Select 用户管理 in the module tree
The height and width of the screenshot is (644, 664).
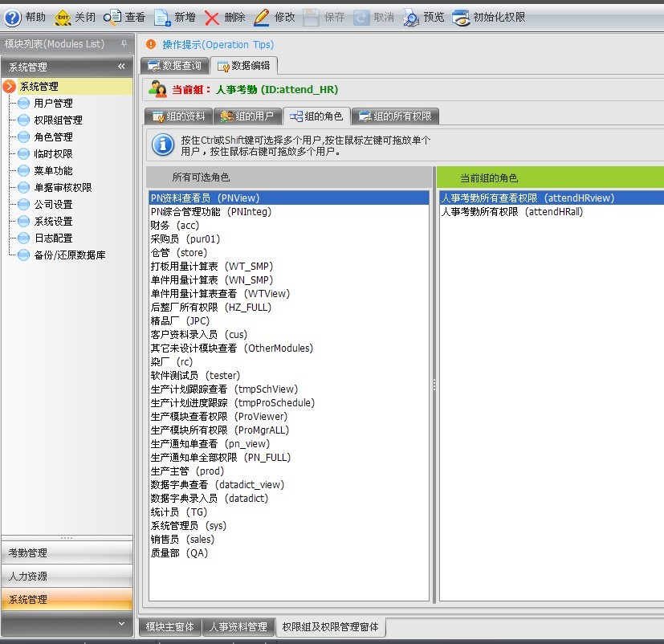coord(53,103)
